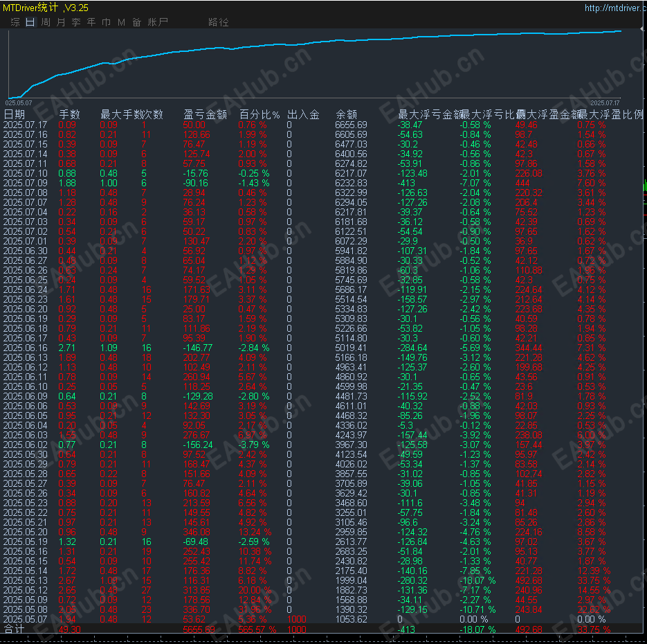Click the 最大浮盈金额 column header
647x644 pixels.
click(548, 114)
